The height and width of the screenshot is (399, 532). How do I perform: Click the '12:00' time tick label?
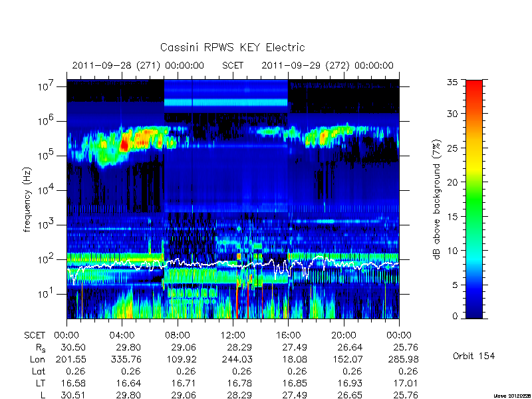click(x=233, y=335)
